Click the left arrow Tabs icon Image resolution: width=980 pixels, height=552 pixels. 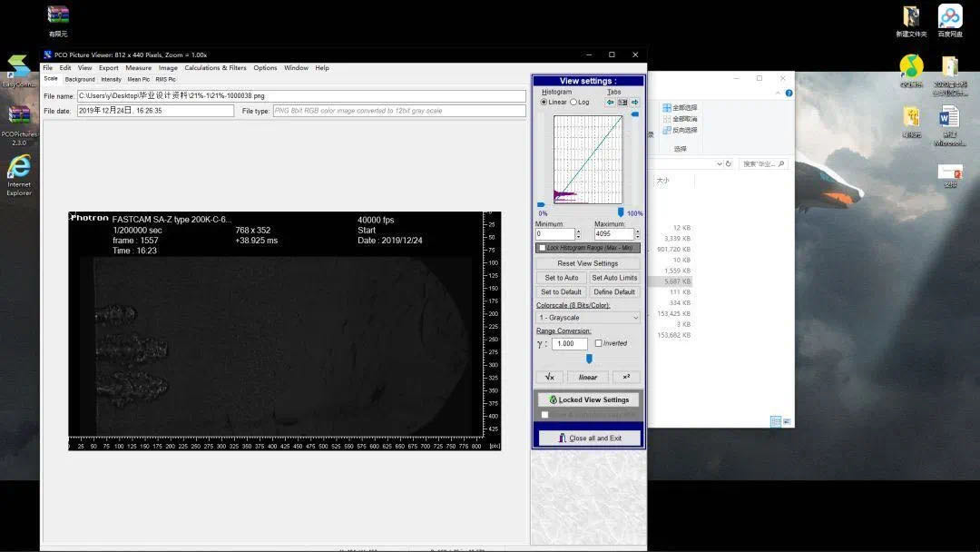pos(611,103)
